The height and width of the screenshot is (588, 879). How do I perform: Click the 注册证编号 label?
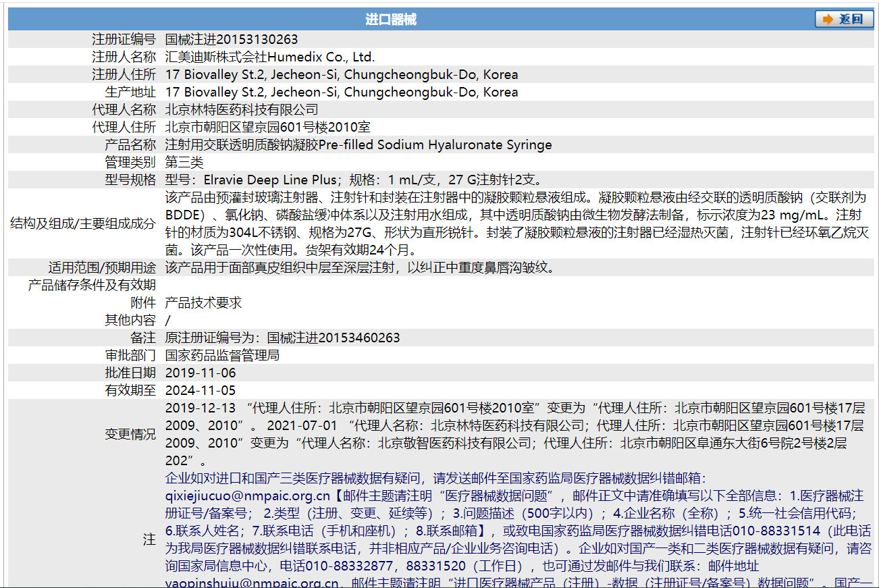[124, 39]
